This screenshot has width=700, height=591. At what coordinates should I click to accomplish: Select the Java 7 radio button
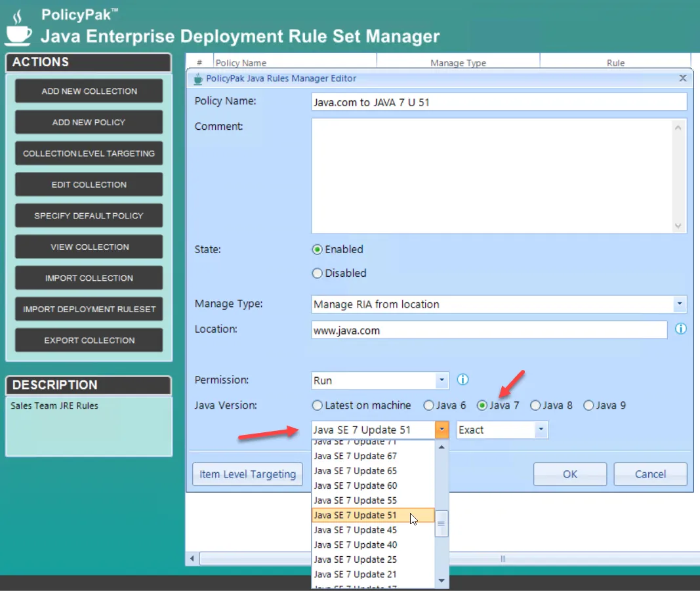click(x=482, y=405)
